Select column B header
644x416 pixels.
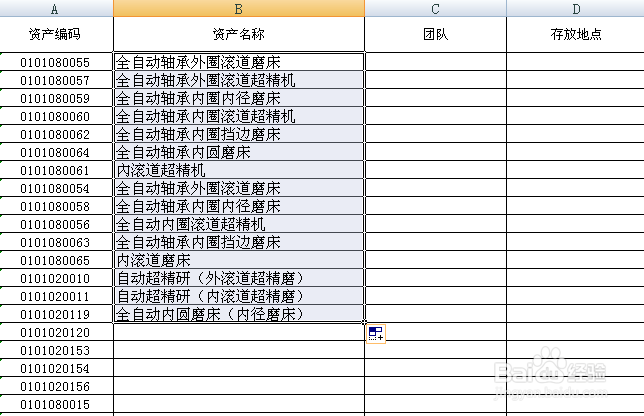(x=239, y=8)
